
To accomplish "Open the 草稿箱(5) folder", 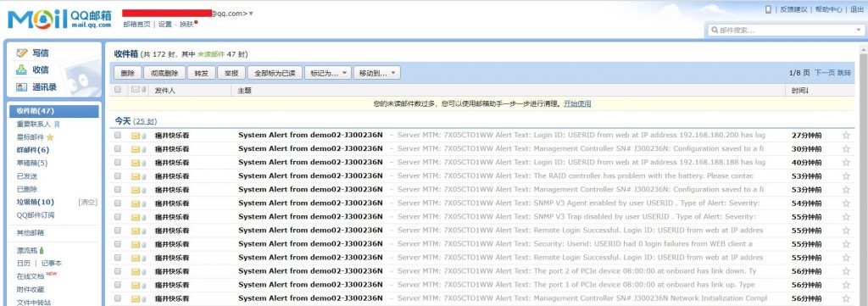I will [31, 164].
